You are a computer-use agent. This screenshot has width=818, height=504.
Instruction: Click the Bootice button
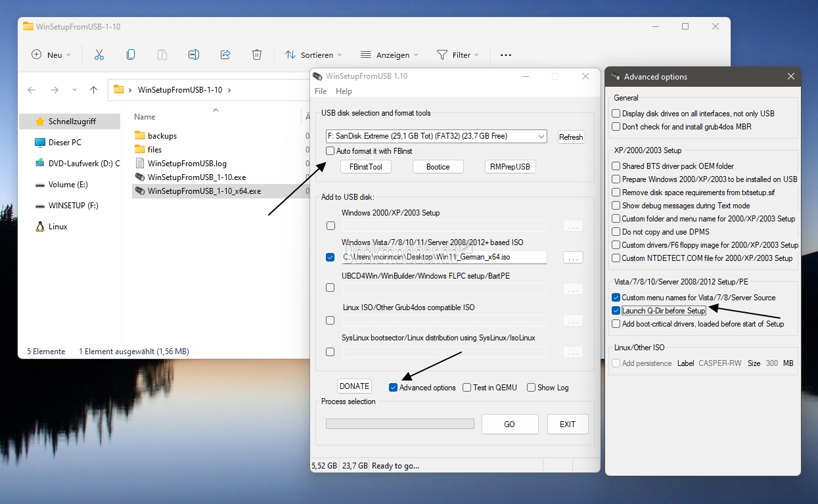click(438, 167)
